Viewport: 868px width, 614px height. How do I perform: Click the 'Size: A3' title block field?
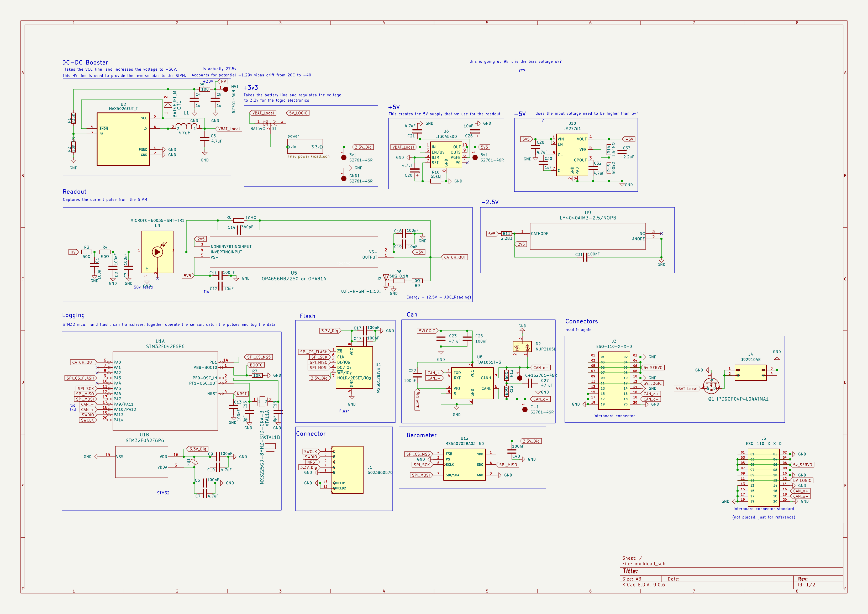pos(632,579)
